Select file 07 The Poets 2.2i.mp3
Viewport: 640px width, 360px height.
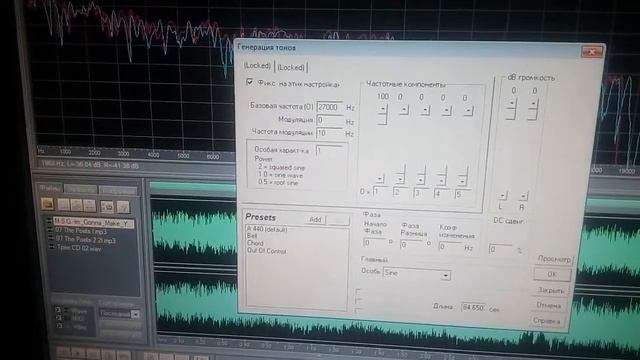point(85,240)
